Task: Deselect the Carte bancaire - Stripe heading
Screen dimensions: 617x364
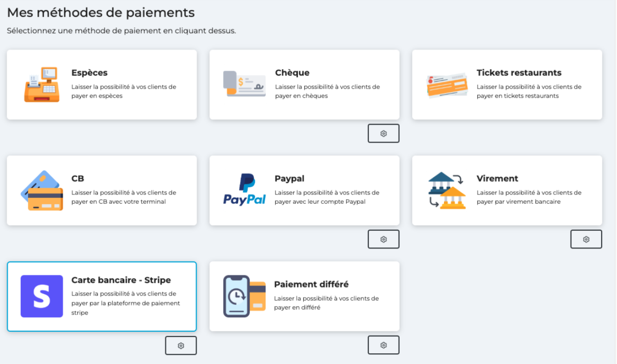Action: pyautogui.click(x=121, y=280)
